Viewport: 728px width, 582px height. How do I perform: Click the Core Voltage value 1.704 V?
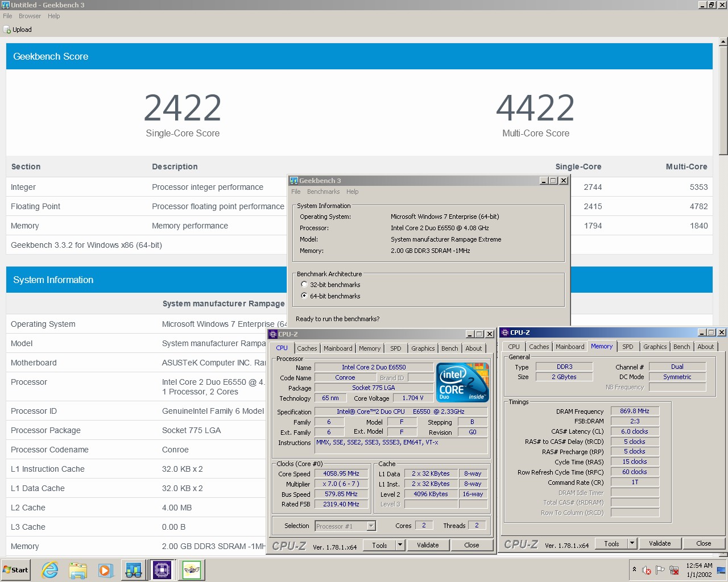tap(413, 398)
